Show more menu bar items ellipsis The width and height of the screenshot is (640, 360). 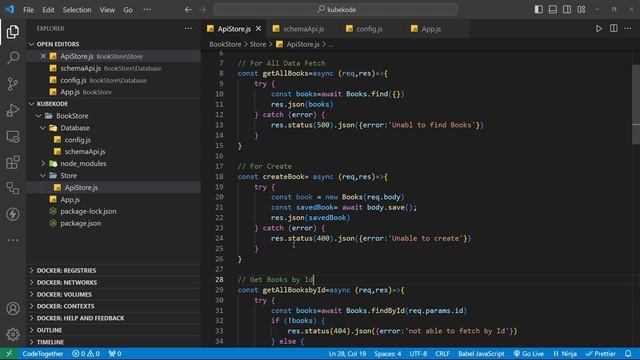click(147, 10)
